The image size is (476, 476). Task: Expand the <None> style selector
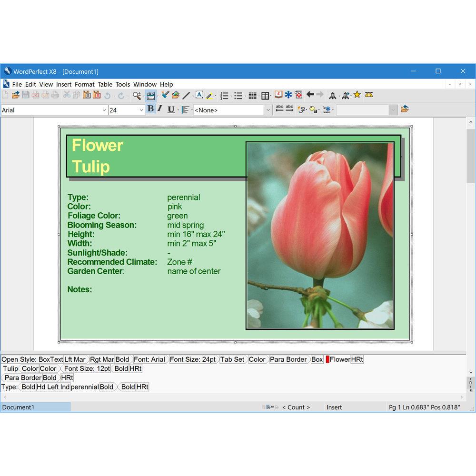268,109
